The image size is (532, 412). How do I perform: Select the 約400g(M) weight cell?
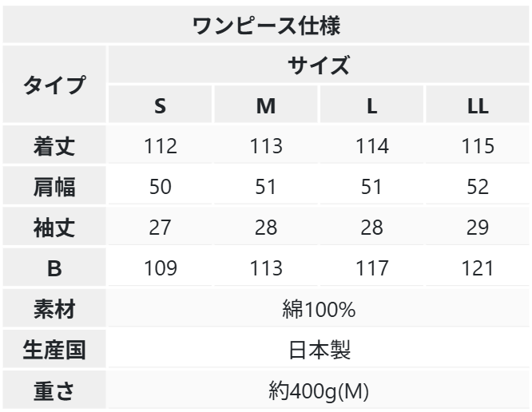[318, 391]
